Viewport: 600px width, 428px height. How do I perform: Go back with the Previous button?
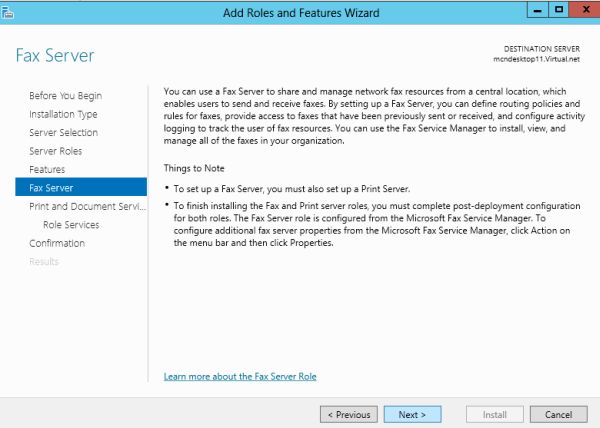coord(348,414)
